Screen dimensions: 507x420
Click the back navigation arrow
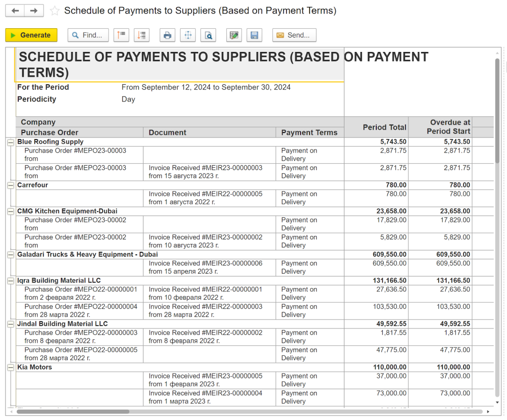[x=15, y=11]
